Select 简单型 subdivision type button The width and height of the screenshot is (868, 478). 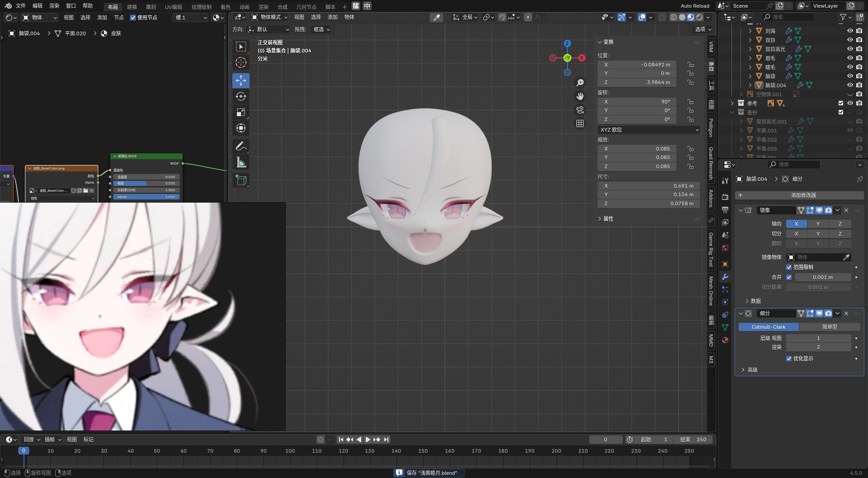[829, 327]
